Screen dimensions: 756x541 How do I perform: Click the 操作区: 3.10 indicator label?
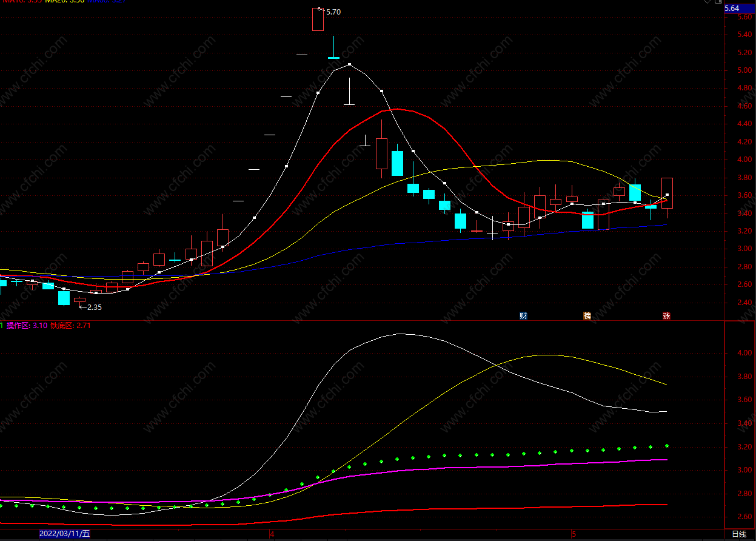point(27,326)
